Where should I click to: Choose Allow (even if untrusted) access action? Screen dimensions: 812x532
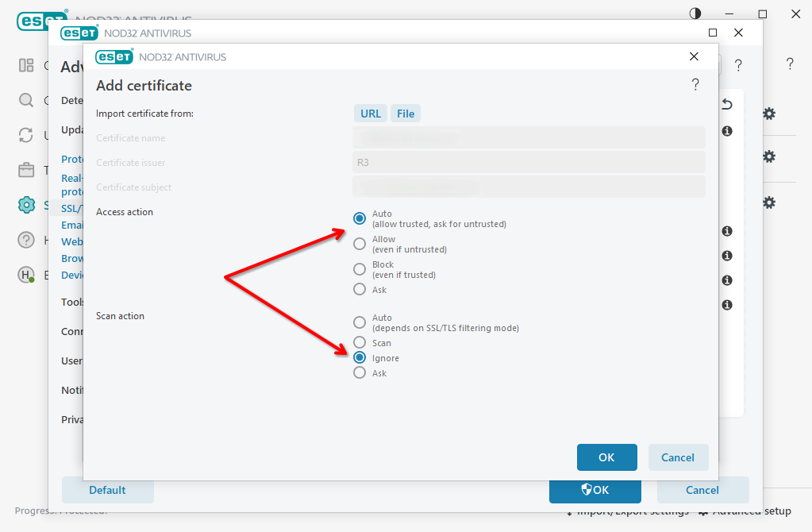pos(360,244)
